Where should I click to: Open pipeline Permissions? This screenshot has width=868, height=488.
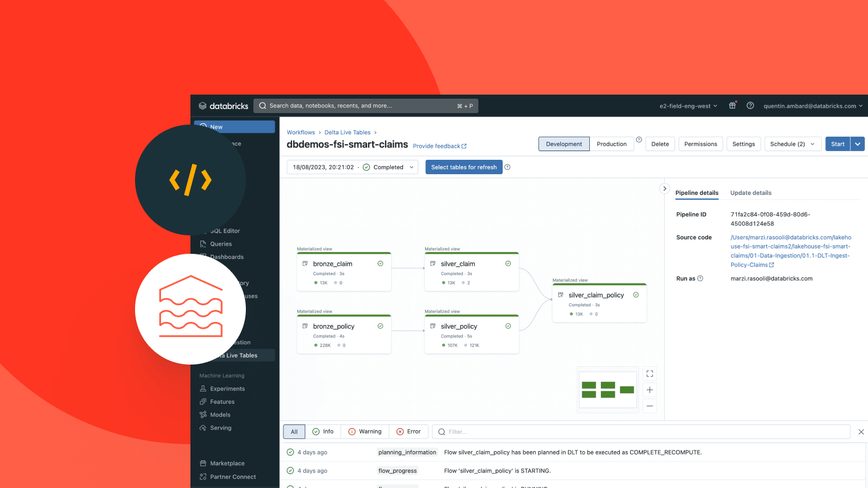point(701,144)
